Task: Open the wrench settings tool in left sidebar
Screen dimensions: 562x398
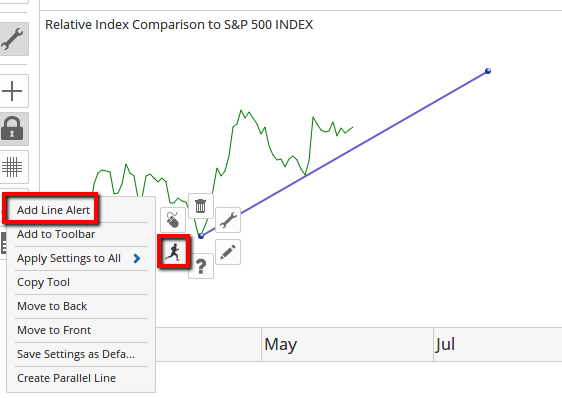Action: pyautogui.click(x=13, y=39)
